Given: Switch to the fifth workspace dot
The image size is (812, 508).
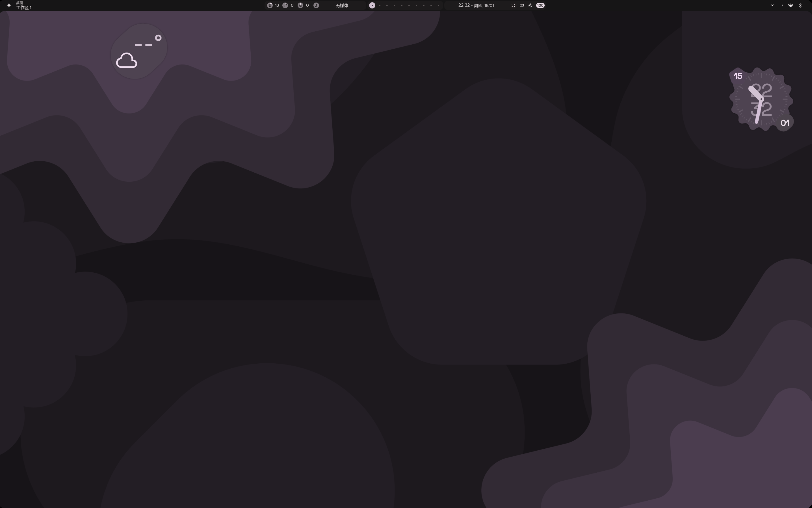Looking at the screenshot, I should (x=402, y=5).
